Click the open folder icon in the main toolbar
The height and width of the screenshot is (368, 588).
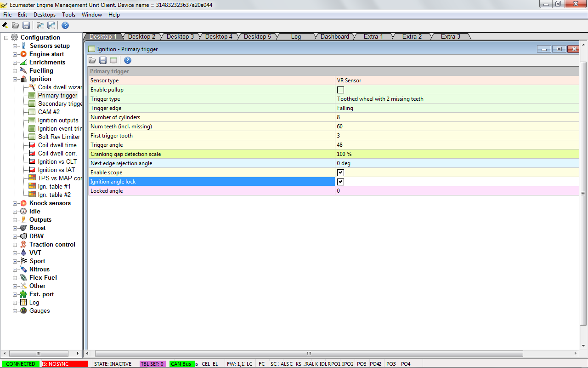tap(16, 25)
